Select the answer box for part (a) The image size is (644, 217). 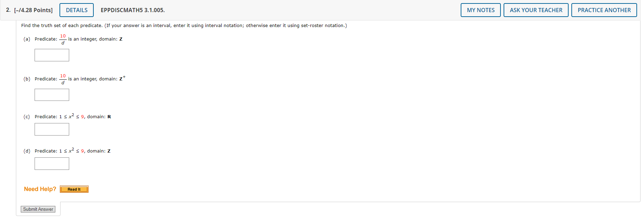[x=52, y=55]
